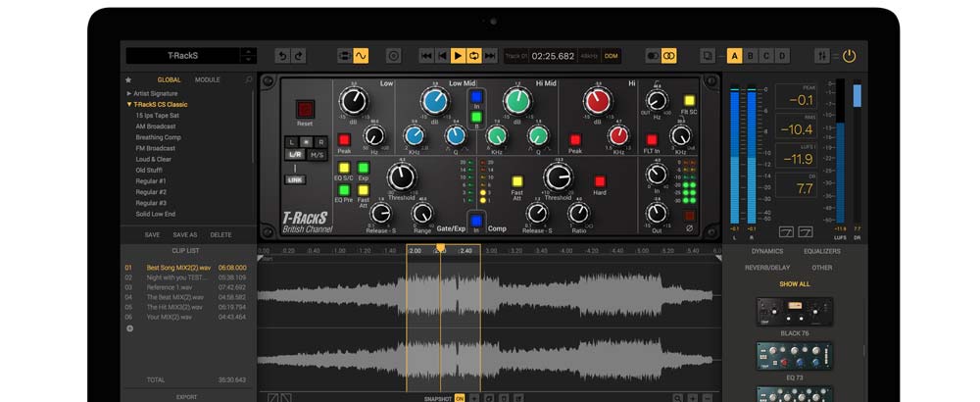This screenshot has height=402, width=980.
Task: Select the C comparison slot
Action: pyautogui.click(x=766, y=56)
